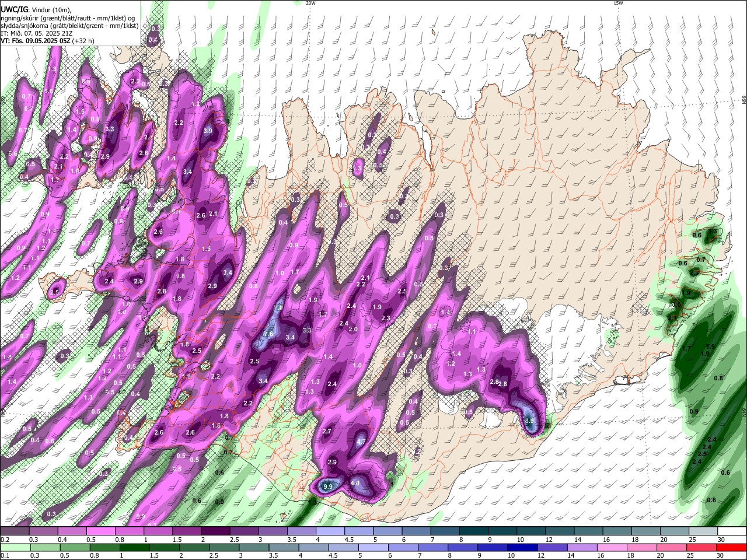The width and height of the screenshot is (747, 560).
Task: Click the '2.7' precipitation value on the map
Action: point(327,432)
